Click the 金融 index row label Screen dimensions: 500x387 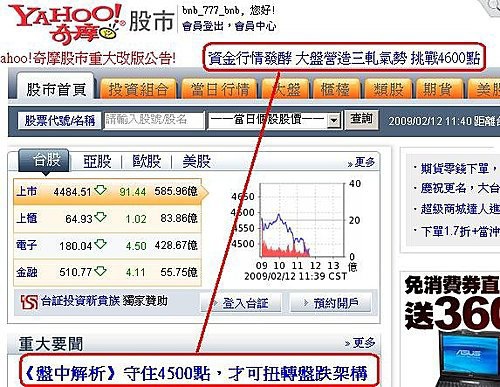(26, 272)
